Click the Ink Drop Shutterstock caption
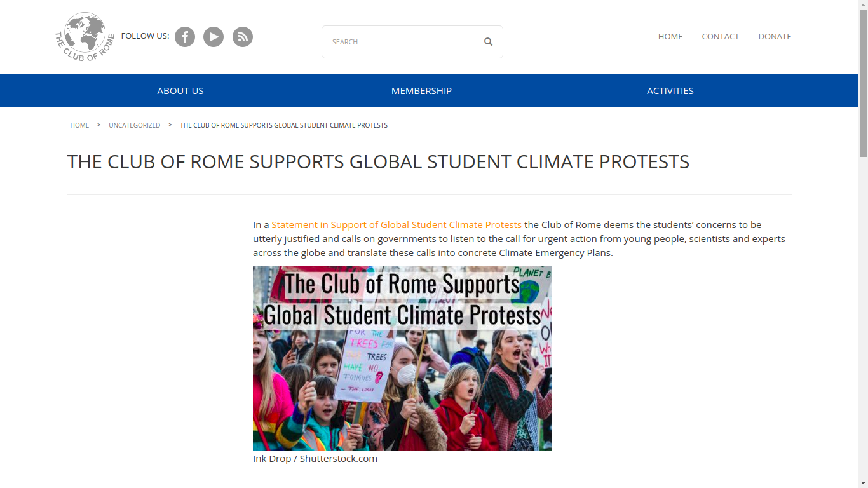868x488 pixels. [315, 459]
